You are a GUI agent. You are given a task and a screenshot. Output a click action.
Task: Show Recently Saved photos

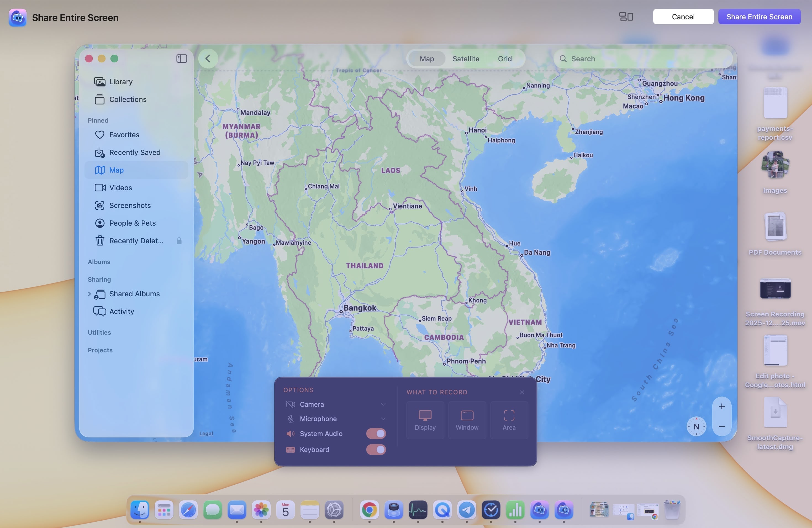click(x=136, y=152)
